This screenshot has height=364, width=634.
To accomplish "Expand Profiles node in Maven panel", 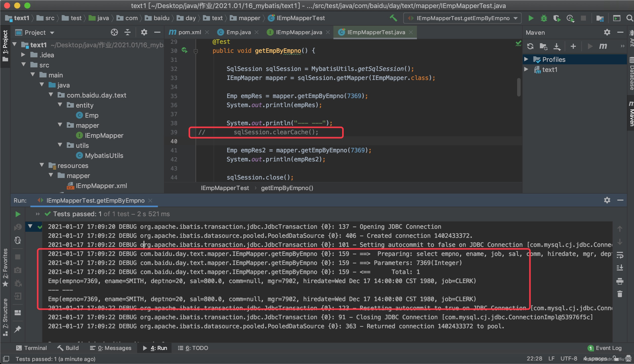I will coord(526,59).
